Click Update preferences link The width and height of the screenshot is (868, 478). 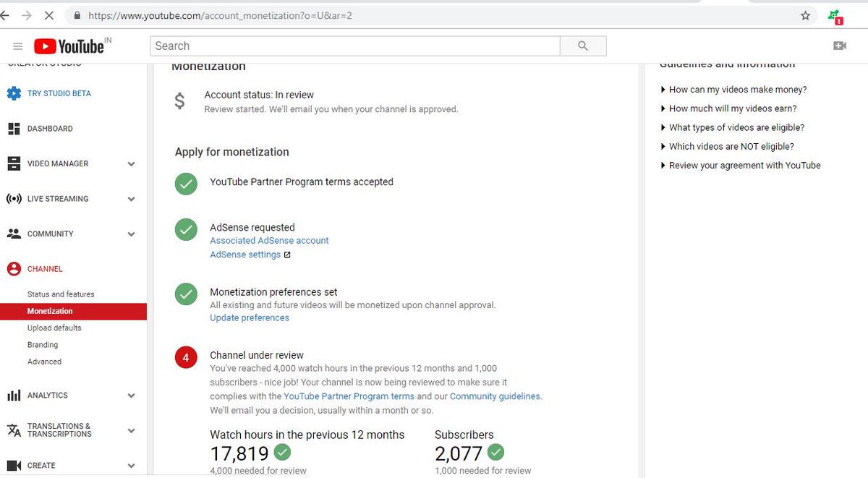(x=250, y=317)
